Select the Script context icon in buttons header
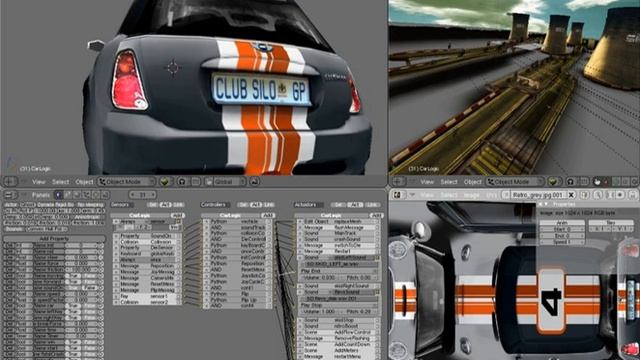 tap(67, 195)
